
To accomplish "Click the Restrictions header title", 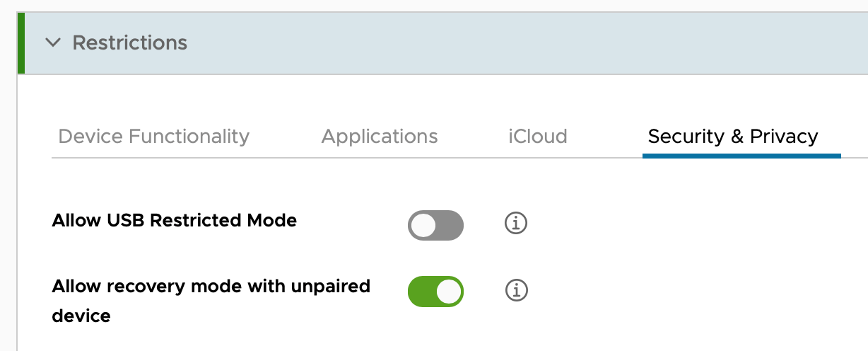I will tap(130, 42).
